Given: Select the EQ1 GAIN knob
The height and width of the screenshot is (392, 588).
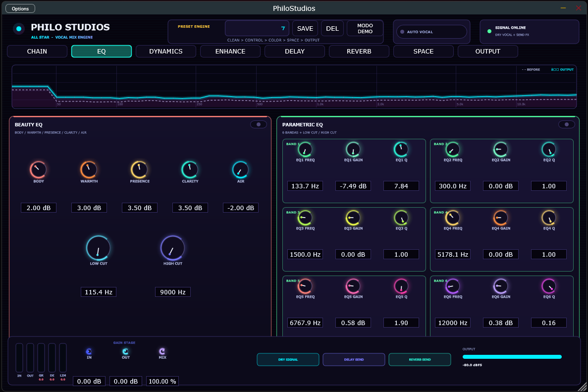Looking at the screenshot, I should (x=353, y=149).
